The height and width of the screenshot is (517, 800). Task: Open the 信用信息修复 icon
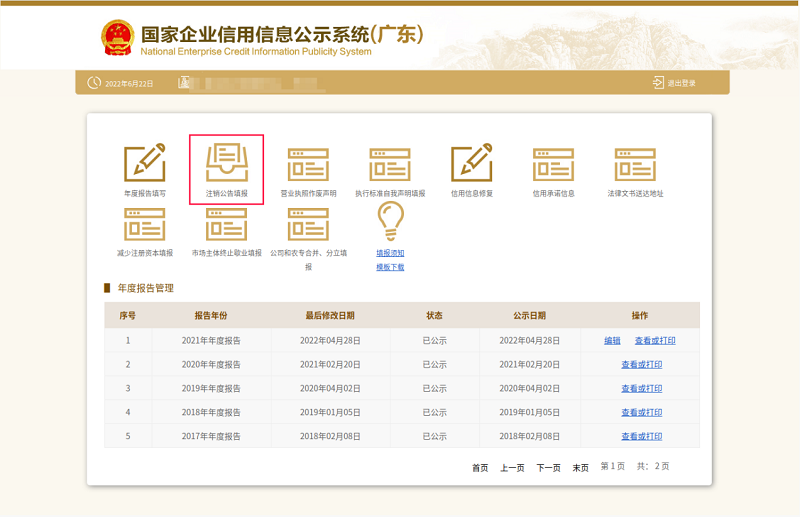pyautogui.click(x=471, y=164)
